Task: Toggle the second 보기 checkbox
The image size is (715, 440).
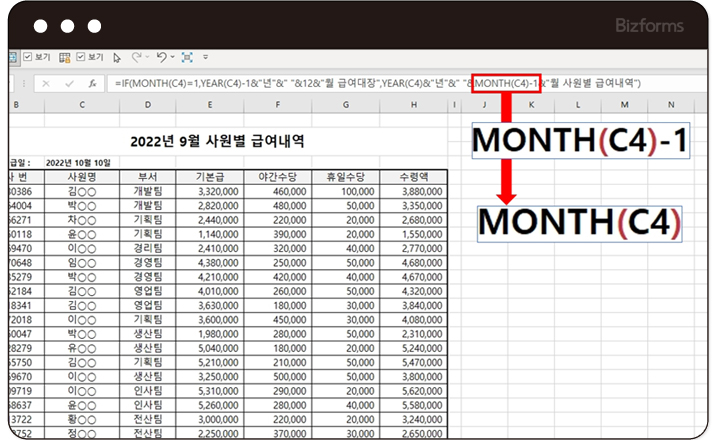Action: (x=81, y=58)
